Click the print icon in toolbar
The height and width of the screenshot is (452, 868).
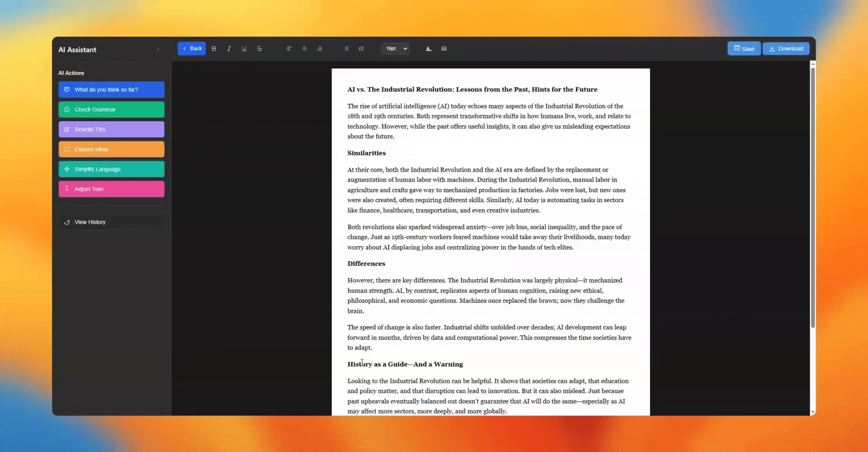[x=444, y=49]
